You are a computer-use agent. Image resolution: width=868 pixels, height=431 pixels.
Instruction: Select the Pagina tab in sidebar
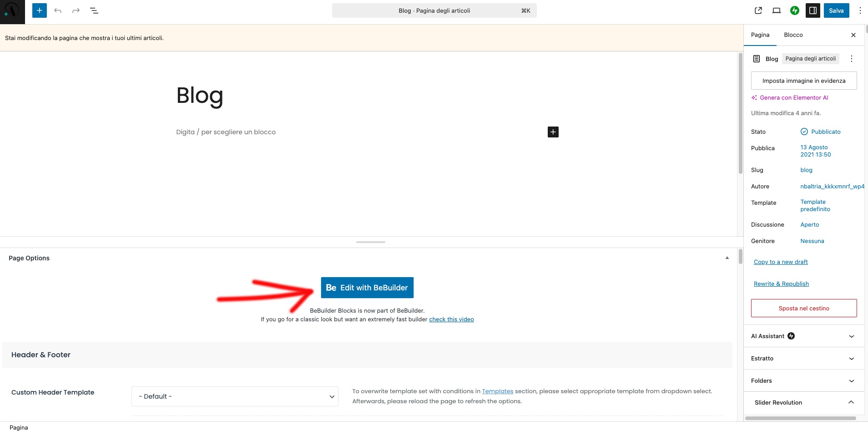click(760, 35)
